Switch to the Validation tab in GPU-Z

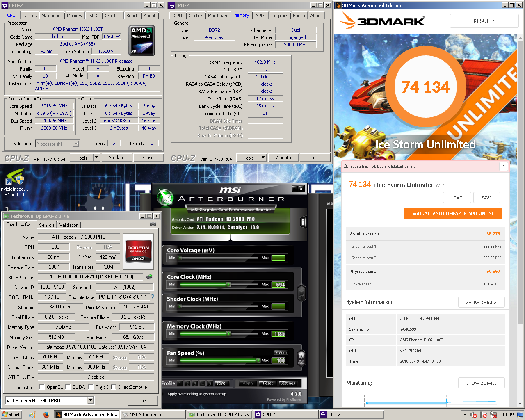pos(69,225)
